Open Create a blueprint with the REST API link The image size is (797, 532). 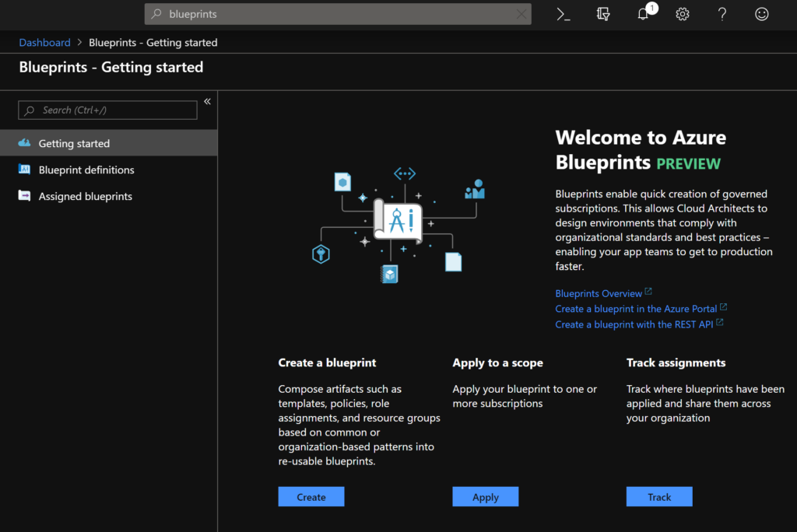coord(634,324)
